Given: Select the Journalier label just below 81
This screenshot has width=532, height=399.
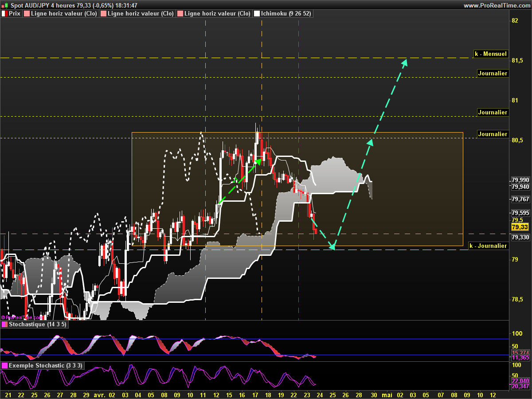Looking at the screenshot, I should coord(493,112).
